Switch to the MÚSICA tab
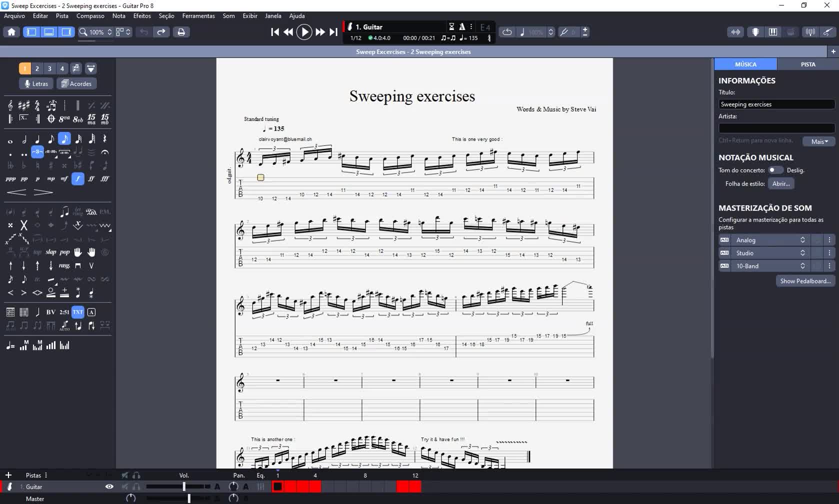The height and width of the screenshot is (504, 839). pos(745,64)
